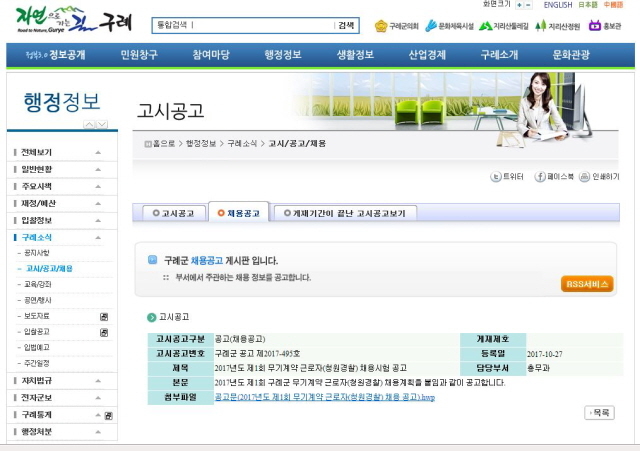Viewport: 640px width, 451px height.
Task: Expand the 입찰정보 sidebar section
Action: click(x=97, y=220)
